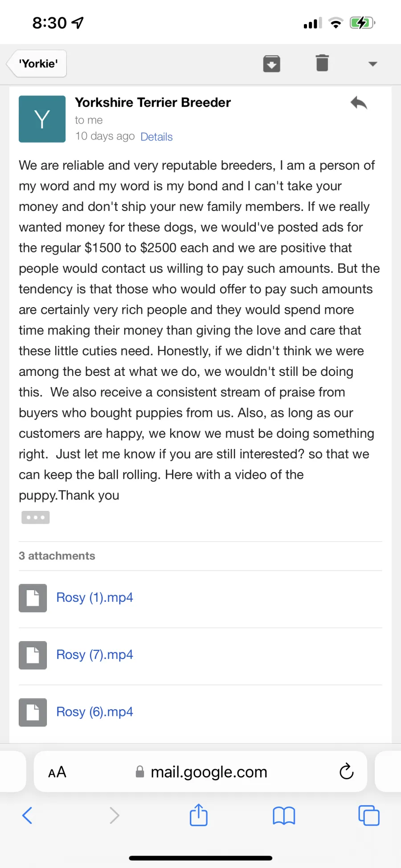
Task: Open the more options dropdown arrow
Action: (x=373, y=64)
